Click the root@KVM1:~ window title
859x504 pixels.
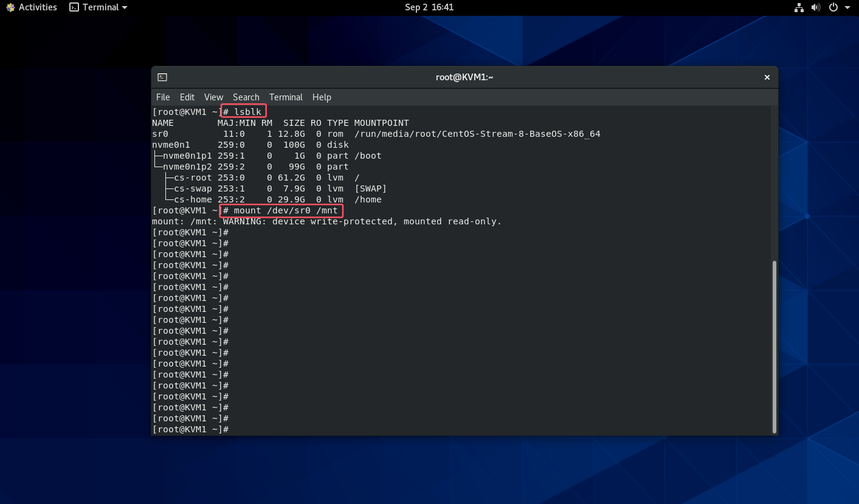tap(464, 77)
